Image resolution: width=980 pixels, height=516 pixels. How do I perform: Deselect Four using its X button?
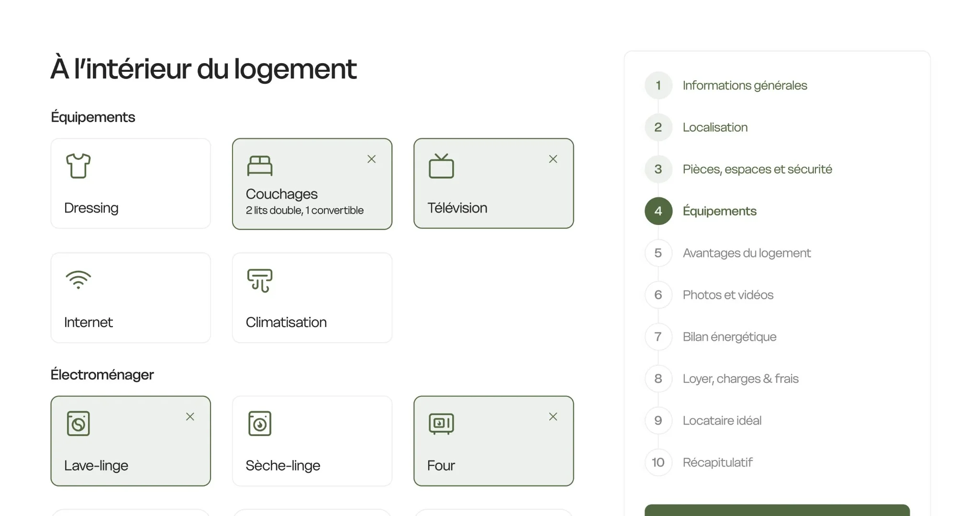[553, 416]
